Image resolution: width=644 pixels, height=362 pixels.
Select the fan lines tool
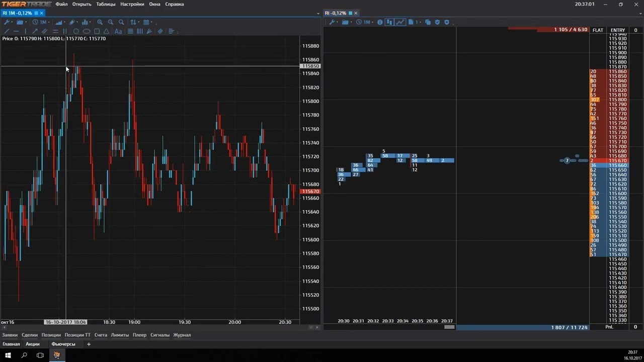tap(149, 31)
